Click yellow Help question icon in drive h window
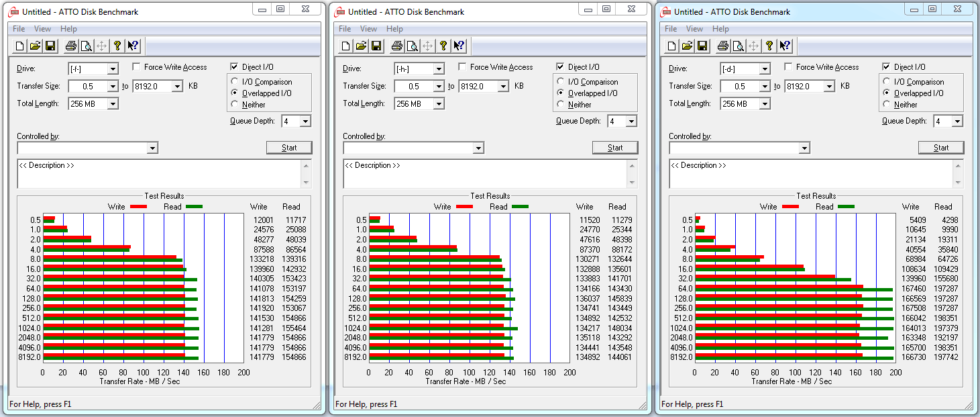980x417 pixels. coord(443,46)
